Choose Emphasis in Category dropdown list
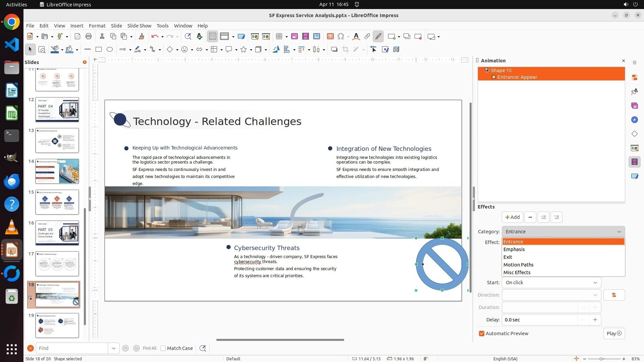Screen dimensions: 644x362 point(514,249)
